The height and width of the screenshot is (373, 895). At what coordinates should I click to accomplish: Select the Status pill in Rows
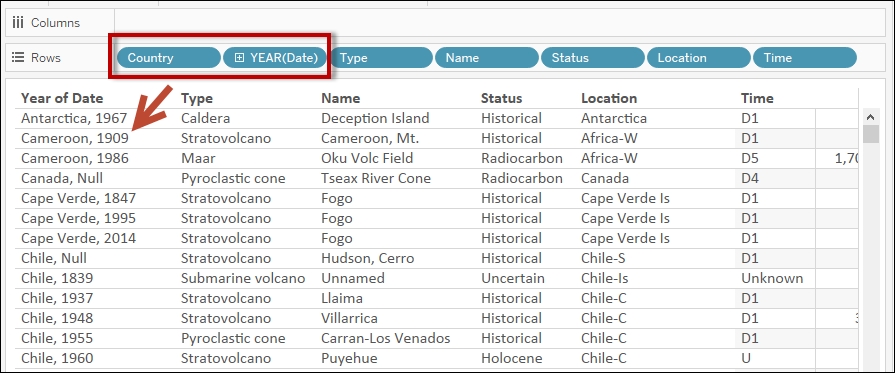coord(593,58)
